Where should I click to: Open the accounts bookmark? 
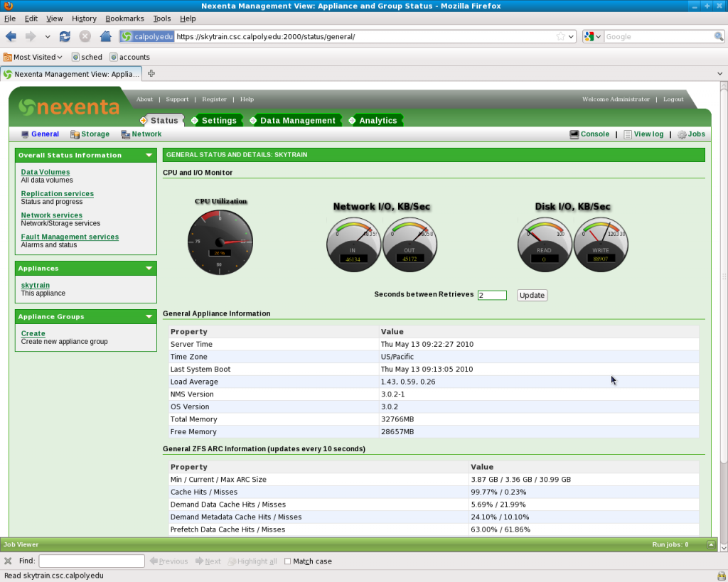click(x=129, y=57)
